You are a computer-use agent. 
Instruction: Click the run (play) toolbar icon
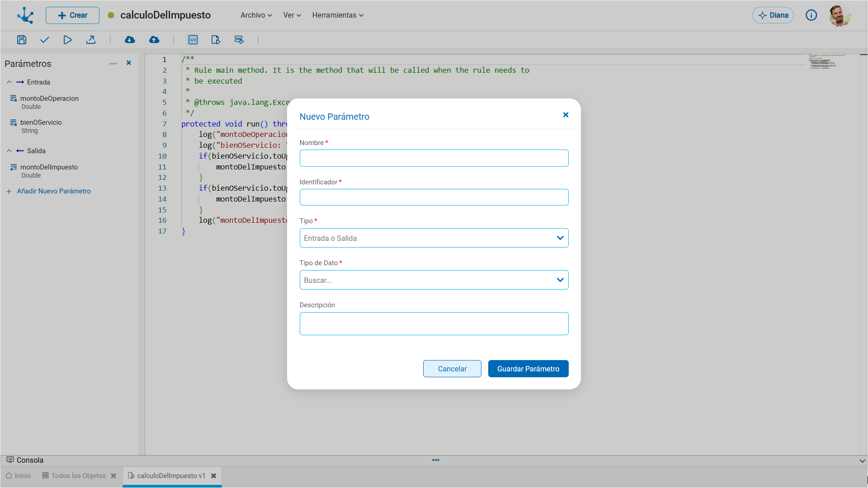[x=67, y=40]
